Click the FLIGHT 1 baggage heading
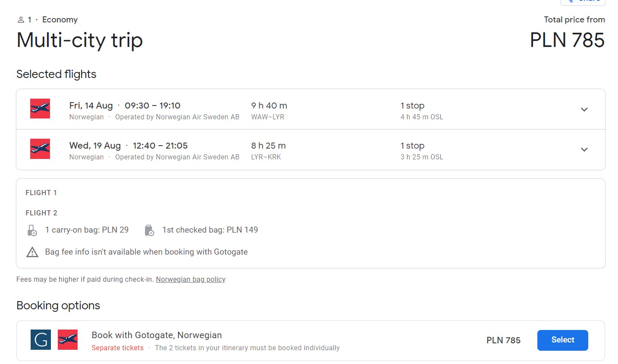The image size is (618, 364). coord(41,193)
